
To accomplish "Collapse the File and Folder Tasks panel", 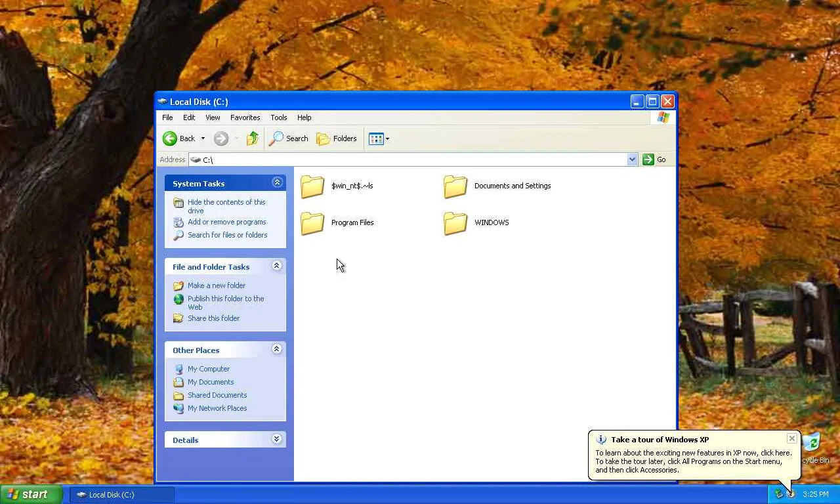I will tap(277, 266).
